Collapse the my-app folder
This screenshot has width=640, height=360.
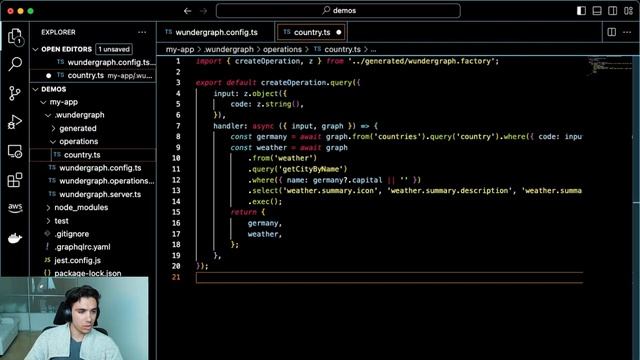(x=44, y=102)
